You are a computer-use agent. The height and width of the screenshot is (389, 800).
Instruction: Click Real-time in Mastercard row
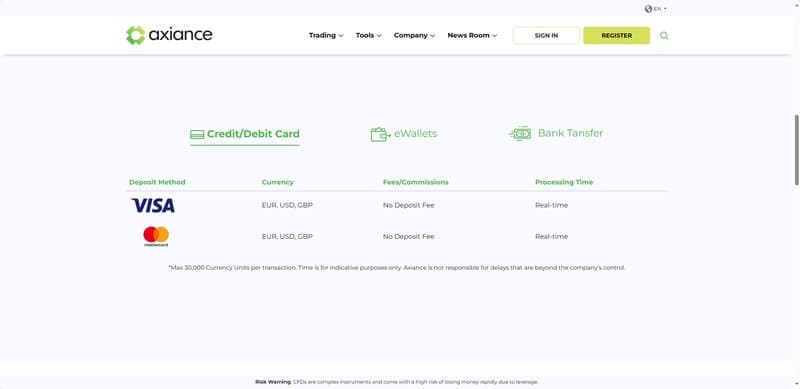[551, 236]
